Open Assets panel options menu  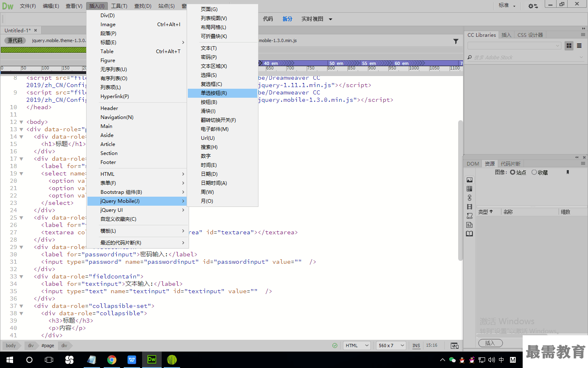point(583,164)
